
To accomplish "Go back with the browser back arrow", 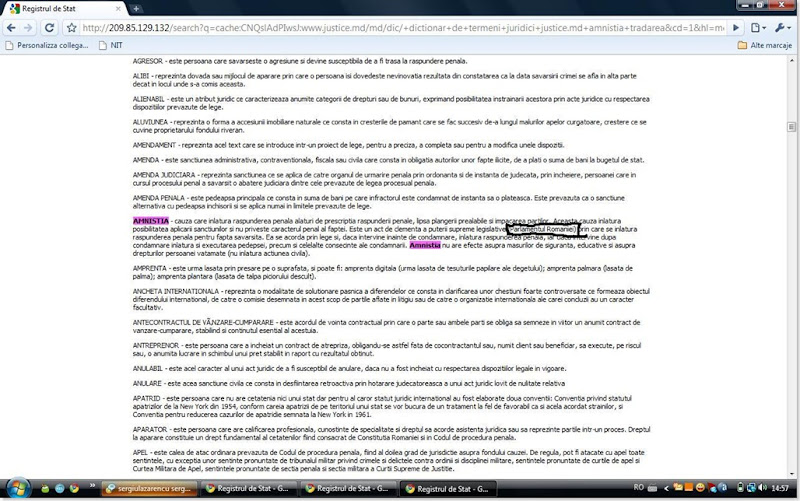I will pyautogui.click(x=11, y=28).
